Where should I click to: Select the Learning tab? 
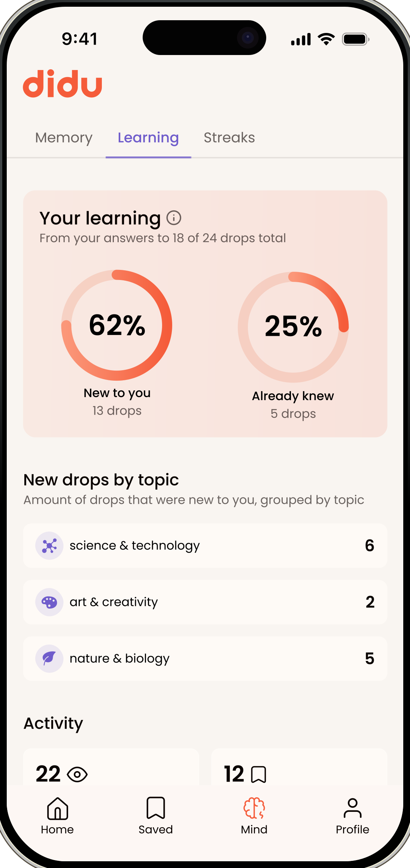(x=148, y=138)
